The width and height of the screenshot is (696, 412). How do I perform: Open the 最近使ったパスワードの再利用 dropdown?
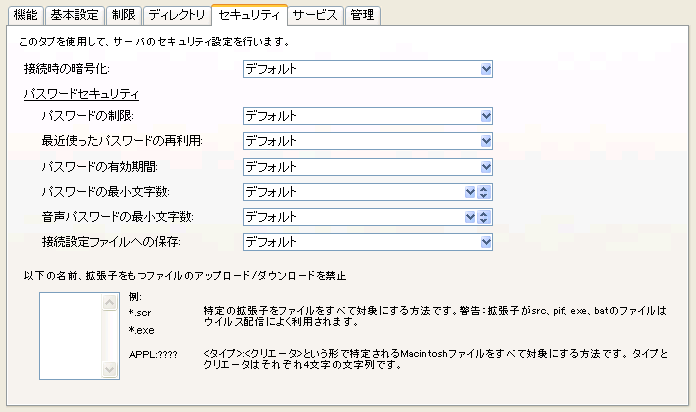pyautogui.click(x=486, y=141)
